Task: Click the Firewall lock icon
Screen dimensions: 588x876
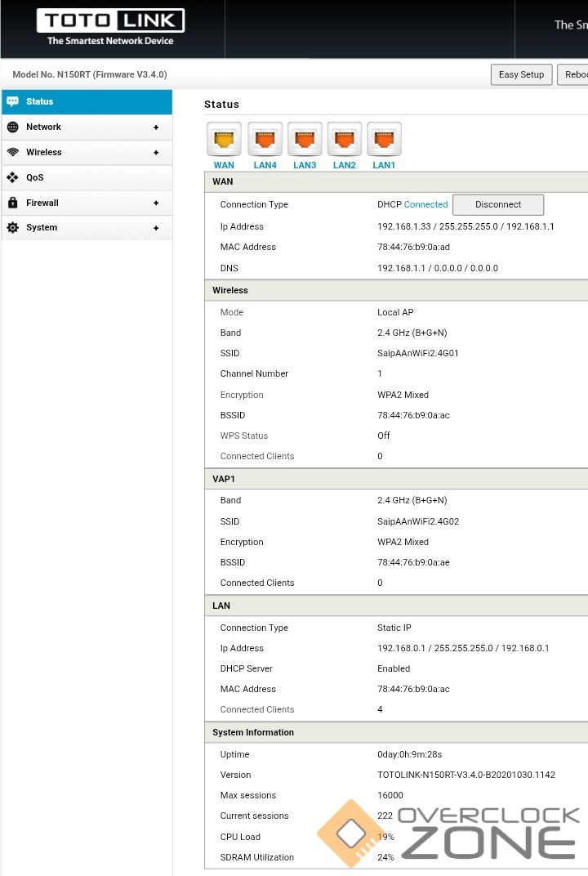Action: point(12,203)
